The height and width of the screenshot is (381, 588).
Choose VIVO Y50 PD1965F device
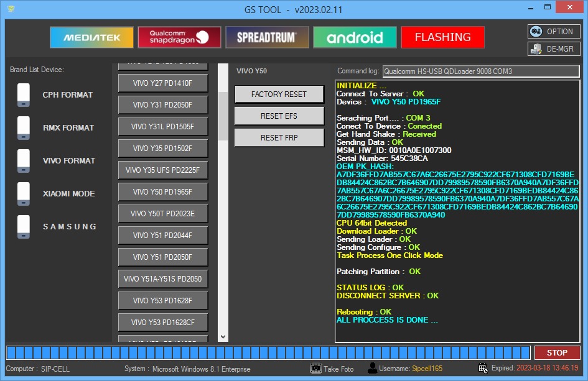pos(163,192)
